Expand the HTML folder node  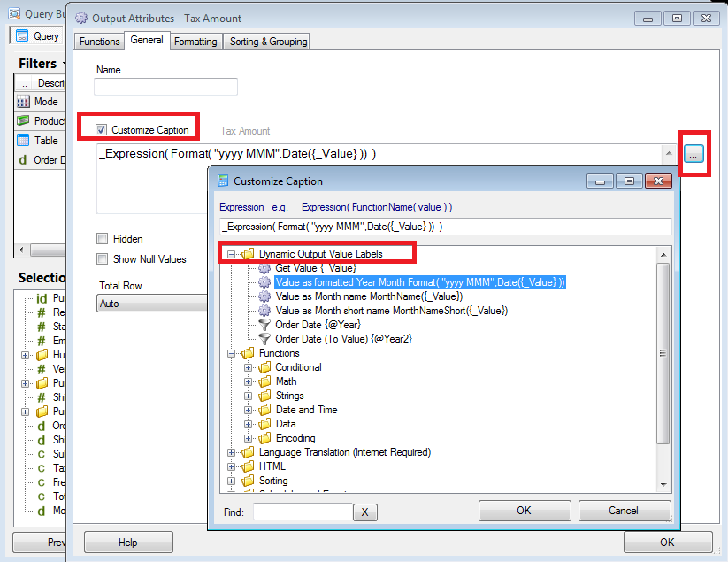click(x=231, y=466)
